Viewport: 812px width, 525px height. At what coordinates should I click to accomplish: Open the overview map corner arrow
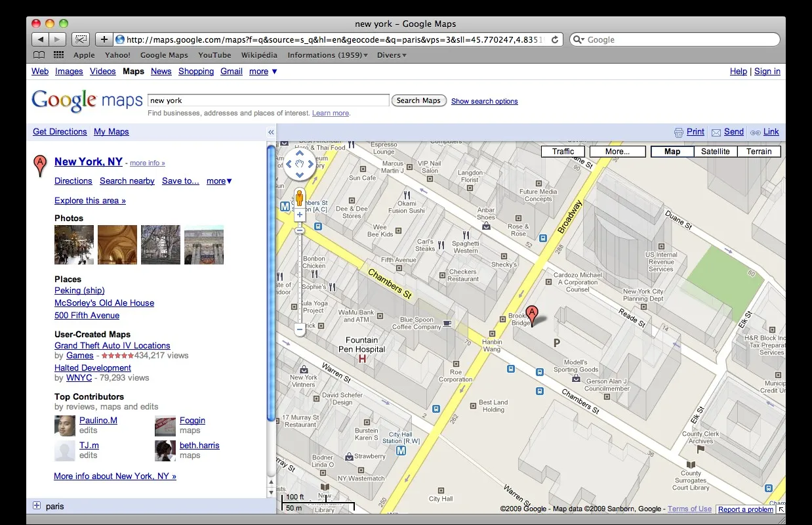(781, 509)
